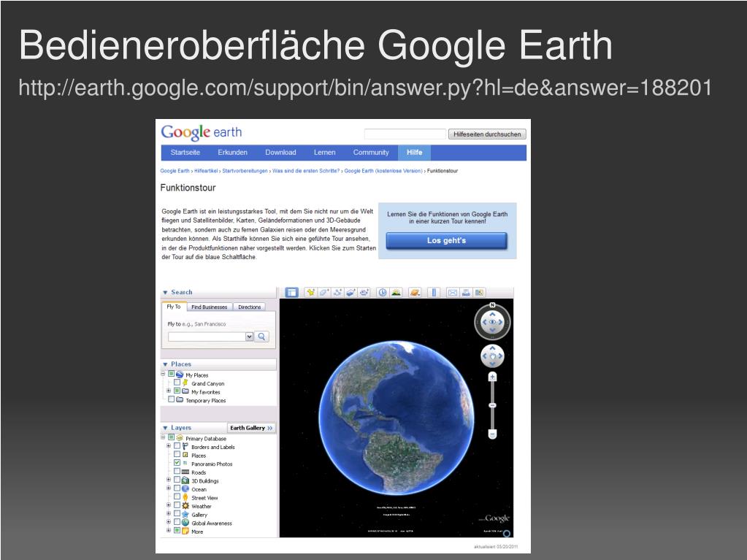Expand the 3D Buildings tree node
This screenshot has height=560, width=747.
click(168, 480)
